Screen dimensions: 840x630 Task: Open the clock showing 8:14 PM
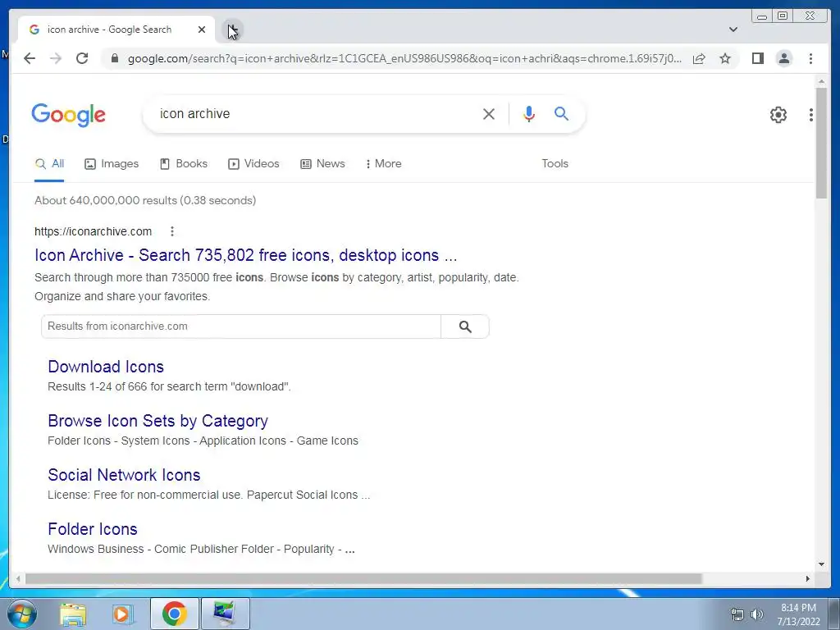click(x=798, y=614)
